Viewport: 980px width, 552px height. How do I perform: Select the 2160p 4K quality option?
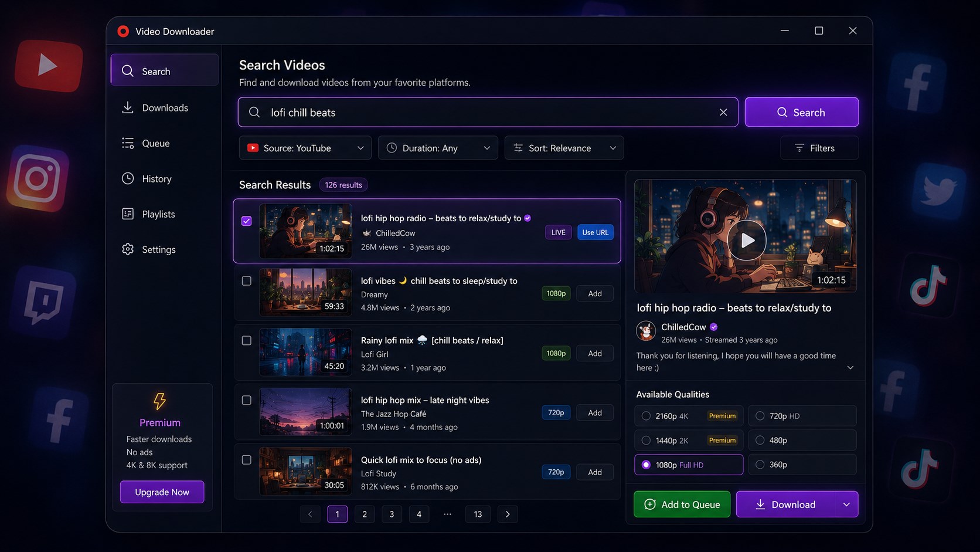pyautogui.click(x=689, y=416)
